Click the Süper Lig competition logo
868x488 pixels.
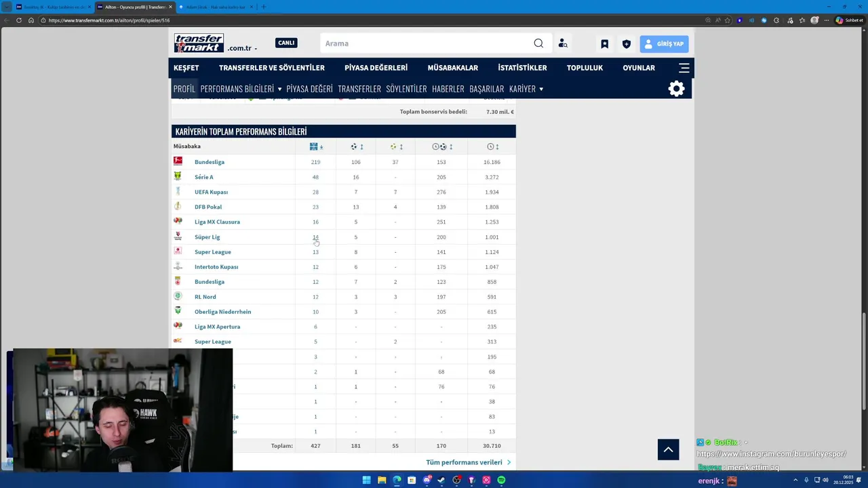tap(178, 236)
